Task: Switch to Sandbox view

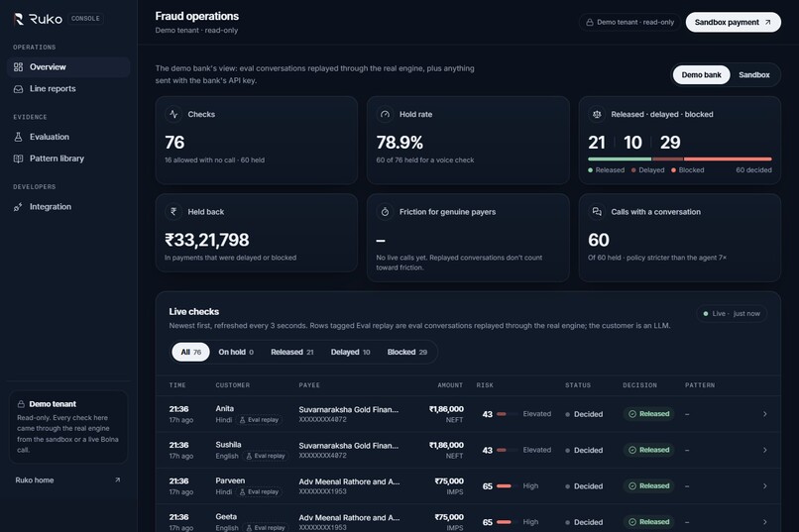Action: [x=753, y=75]
